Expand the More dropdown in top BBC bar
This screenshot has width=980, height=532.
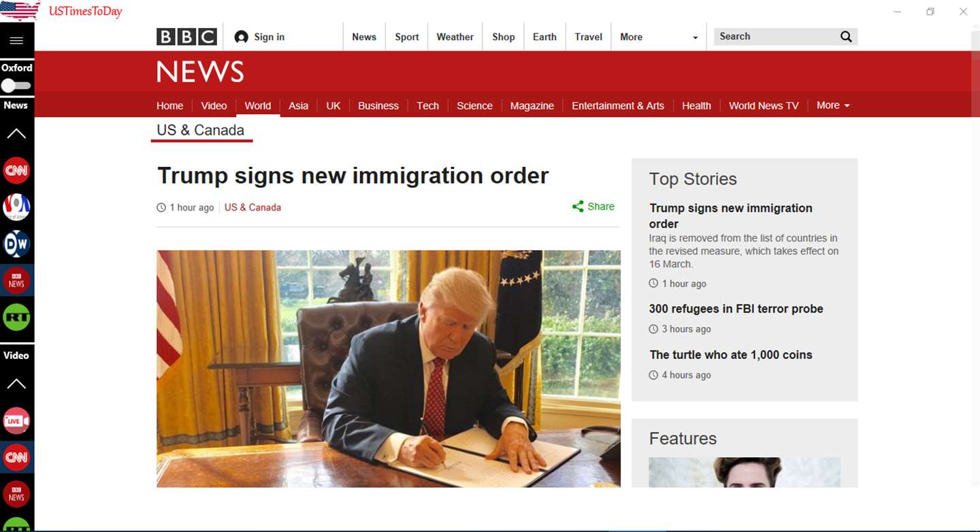659,37
